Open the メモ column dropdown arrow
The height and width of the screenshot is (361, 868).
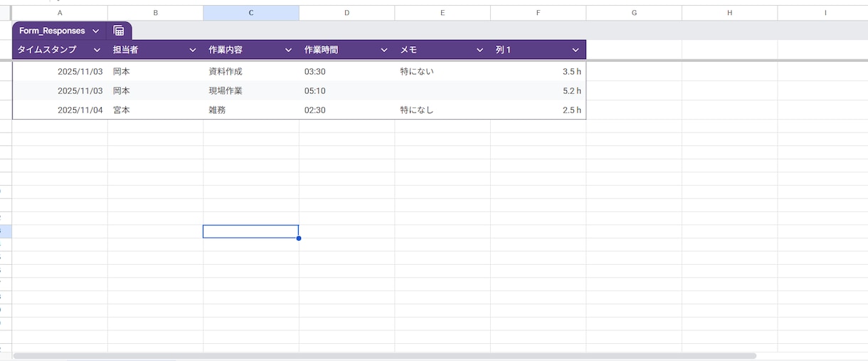[480, 50]
